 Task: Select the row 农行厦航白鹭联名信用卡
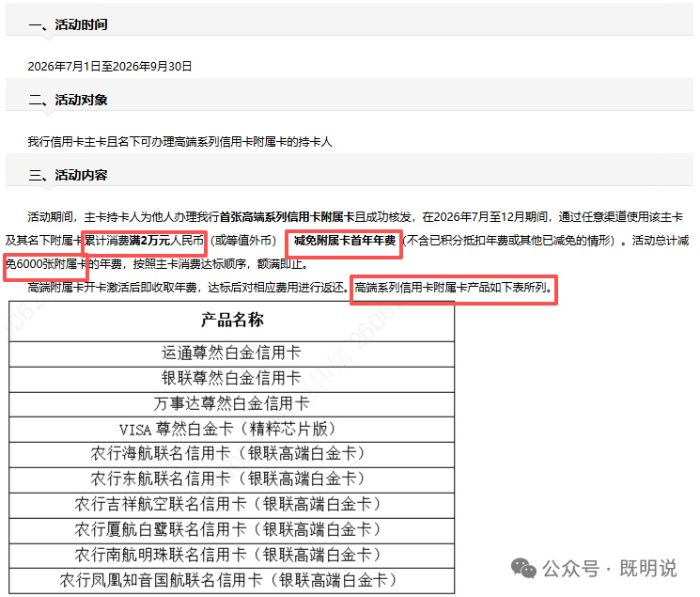pos(232,530)
